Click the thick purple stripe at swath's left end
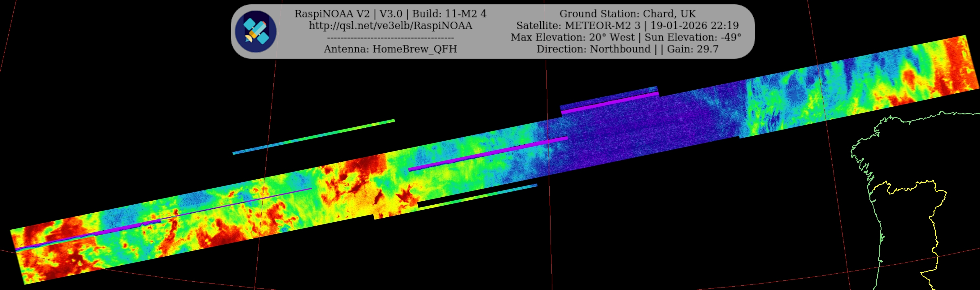The image size is (980, 290). [x=57, y=241]
